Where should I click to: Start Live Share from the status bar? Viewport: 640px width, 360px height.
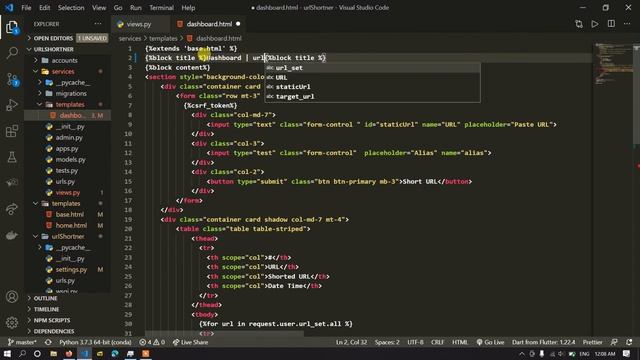coord(190,342)
